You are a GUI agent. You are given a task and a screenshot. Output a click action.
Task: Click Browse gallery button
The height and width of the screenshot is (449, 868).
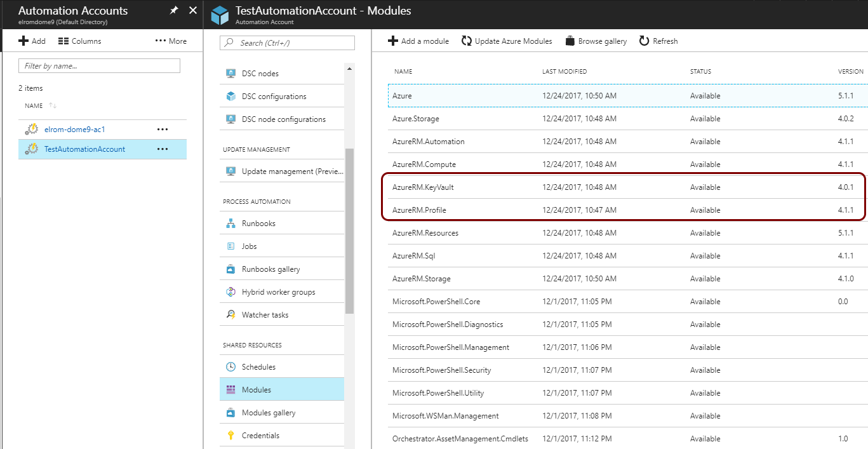[x=596, y=41]
